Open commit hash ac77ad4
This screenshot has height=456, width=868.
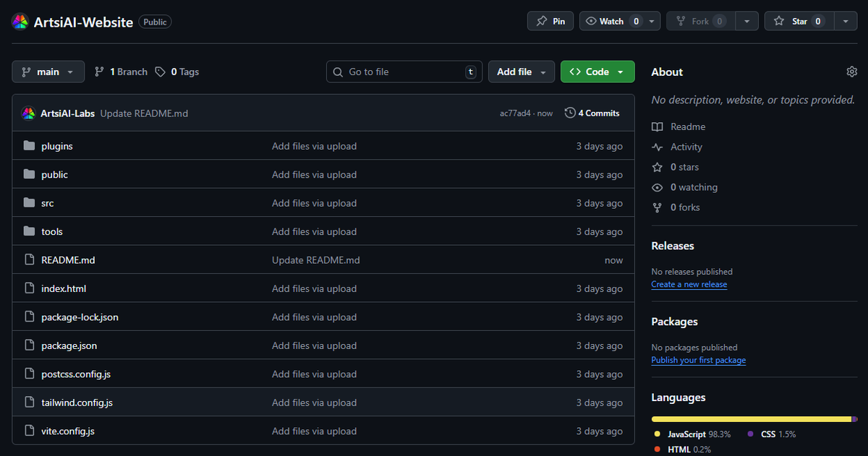coord(515,113)
